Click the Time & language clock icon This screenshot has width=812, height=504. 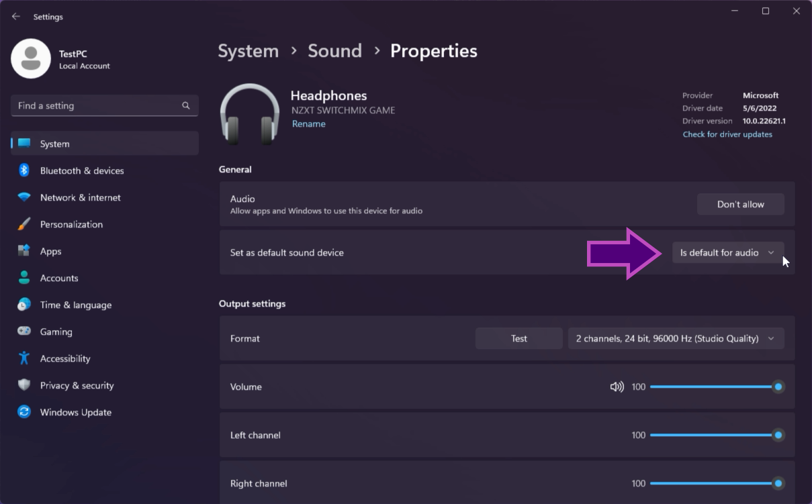point(24,305)
